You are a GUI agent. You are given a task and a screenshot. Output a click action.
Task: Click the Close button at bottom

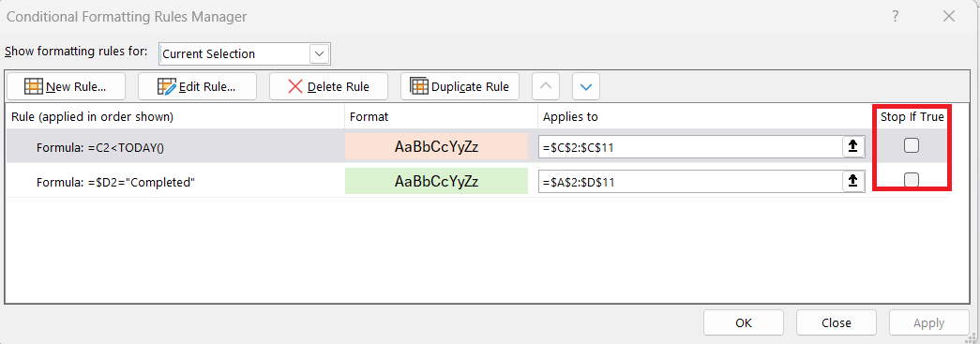(837, 322)
